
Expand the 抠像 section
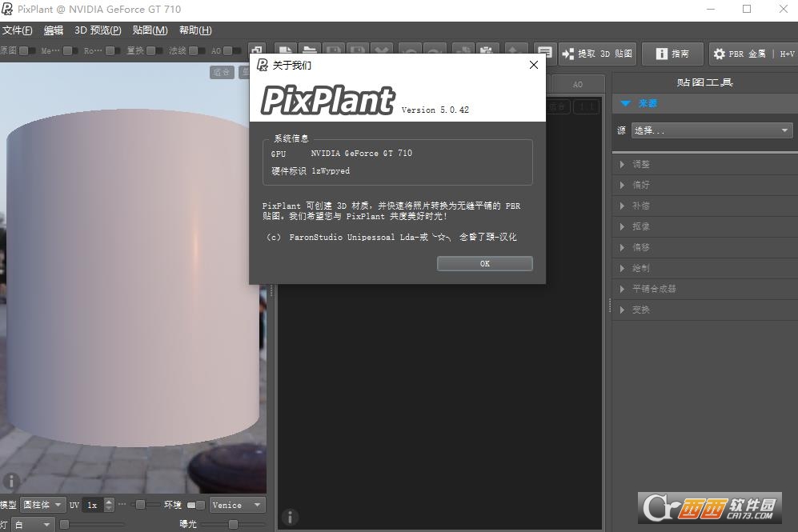705,226
